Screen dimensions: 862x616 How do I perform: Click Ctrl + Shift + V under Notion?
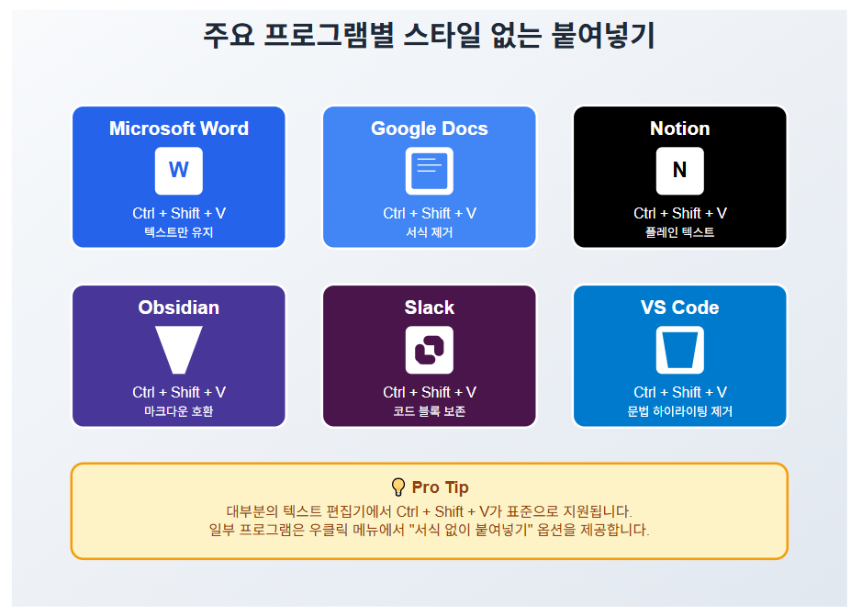click(x=680, y=213)
